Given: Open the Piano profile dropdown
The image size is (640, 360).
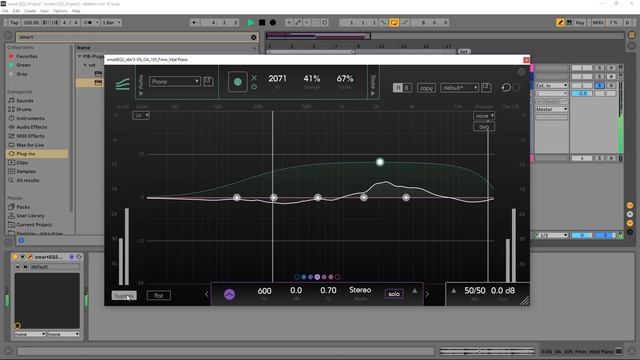Looking at the screenshot, I should tap(174, 82).
